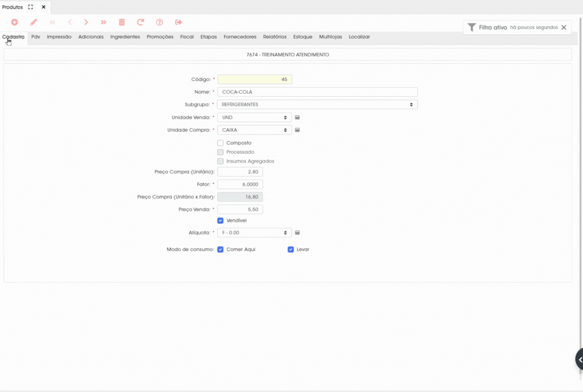Click the Fator input field
This screenshot has width=583, height=392.
240,185
